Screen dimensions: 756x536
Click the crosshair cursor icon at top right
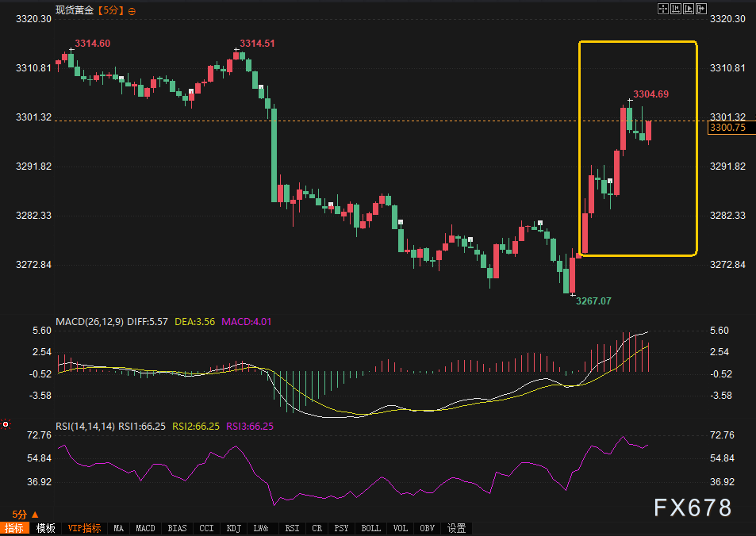tap(663, 10)
